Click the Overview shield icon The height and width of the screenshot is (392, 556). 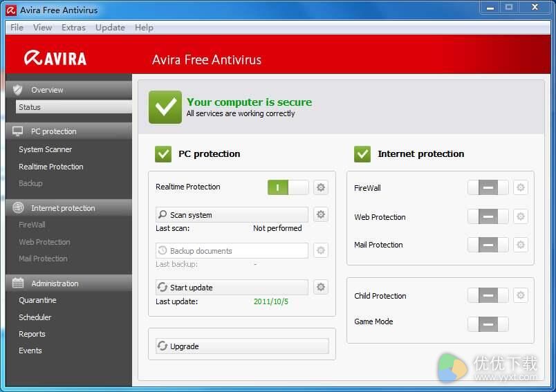pos(17,90)
